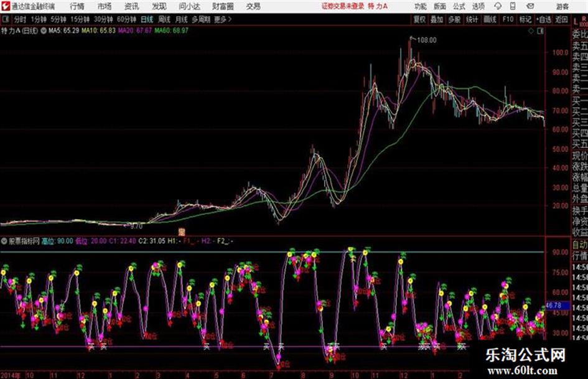
Task: Click the 游客 guest account label
Action: [562, 6]
